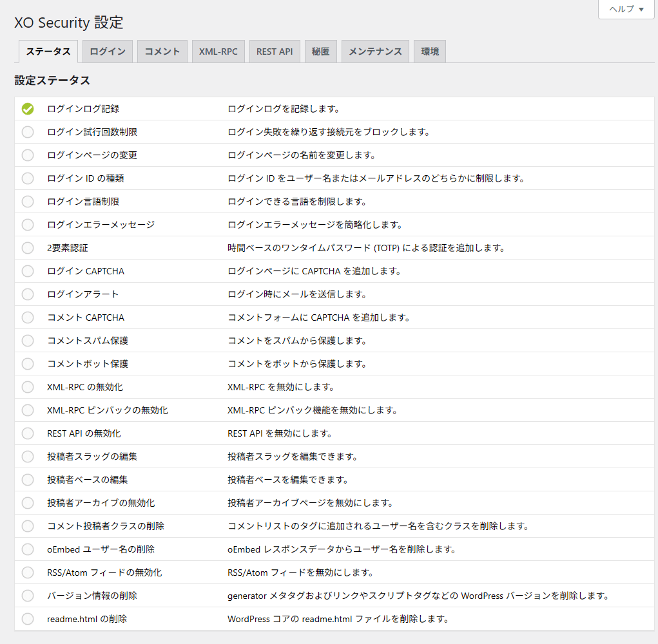Click status circle for 投稿者スラッグの編集
This screenshot has height=644, width=658.
tap(28, 457)
